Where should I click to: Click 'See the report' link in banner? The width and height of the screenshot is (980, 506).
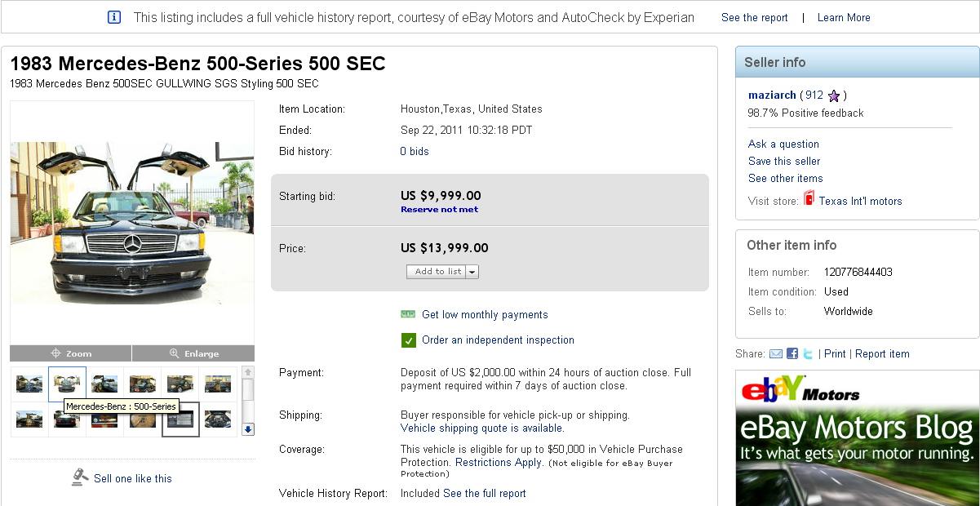(x=754, y=17)
